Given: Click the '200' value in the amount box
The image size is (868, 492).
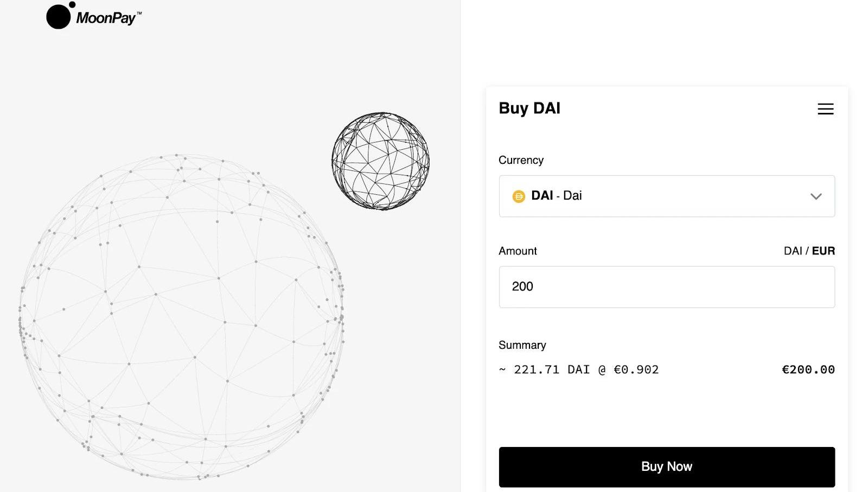Looking at the screenshot, I should (x=522, y=286).
